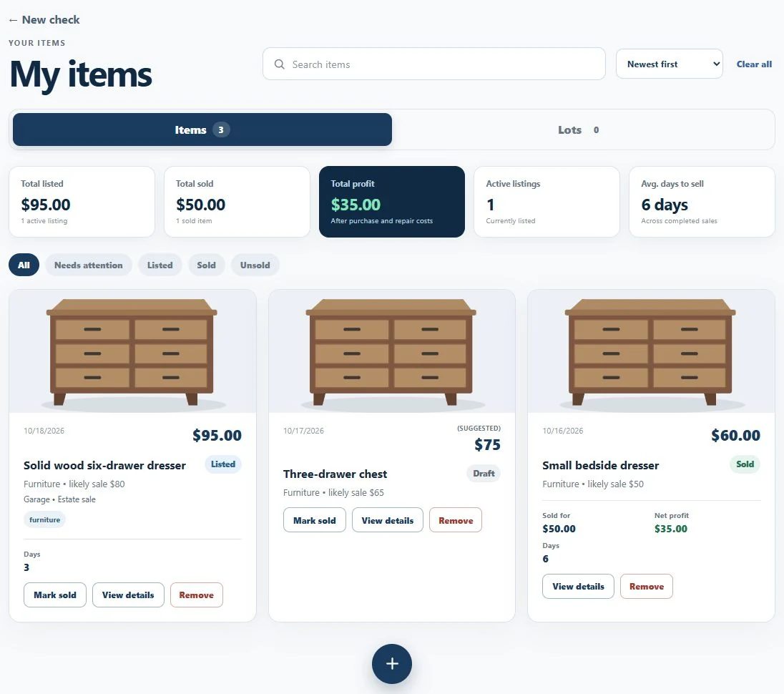Click the Sold status badge on bedside dresser
Screen dimensions: 784x694
[745, 464]
